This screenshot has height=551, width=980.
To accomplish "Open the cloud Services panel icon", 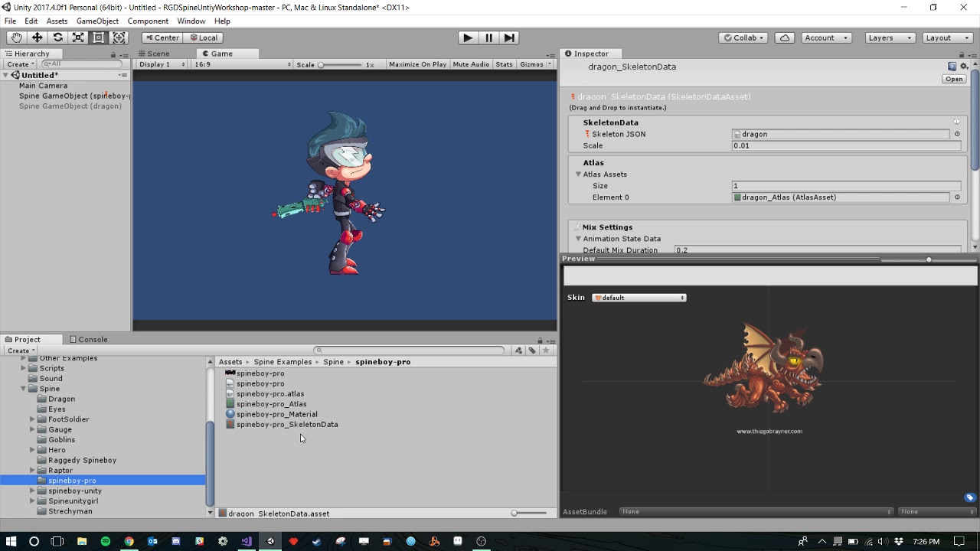I will (784, 37).
